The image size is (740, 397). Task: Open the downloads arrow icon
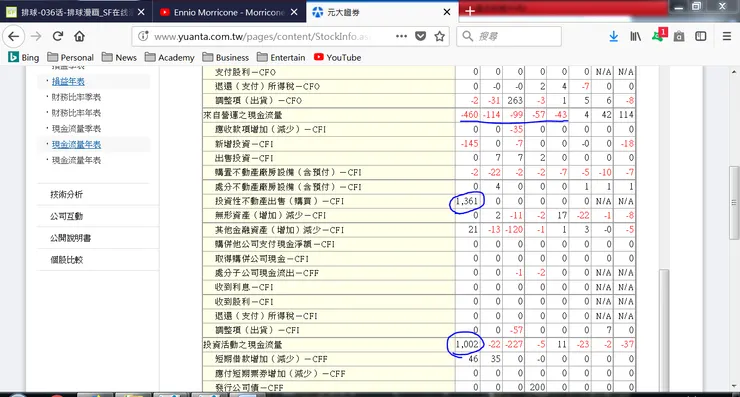[614, 36]
